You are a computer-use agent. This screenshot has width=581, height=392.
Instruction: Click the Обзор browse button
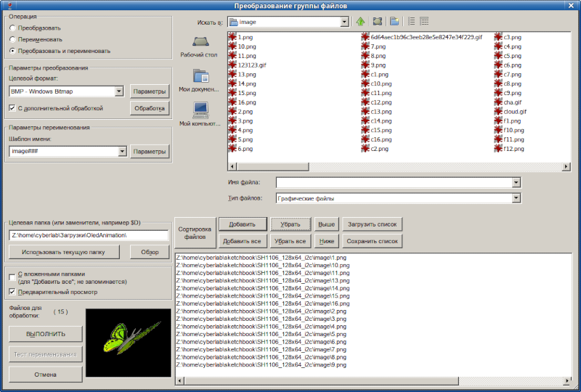tap(150, 252)
